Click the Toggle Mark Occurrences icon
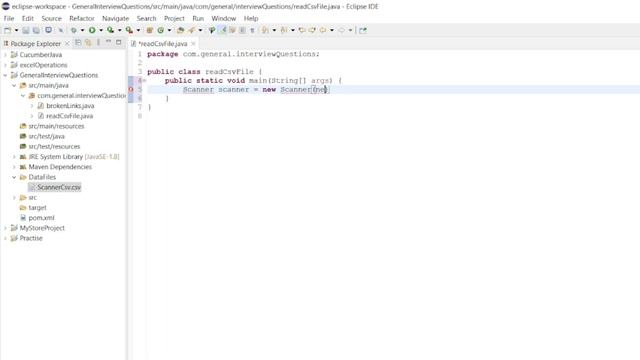 (x=223, y=30)
